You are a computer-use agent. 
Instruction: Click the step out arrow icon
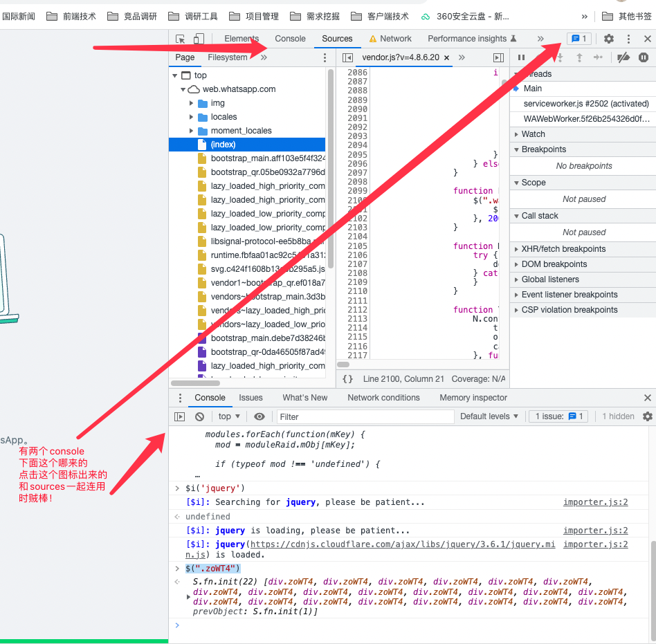coord(579,57)
